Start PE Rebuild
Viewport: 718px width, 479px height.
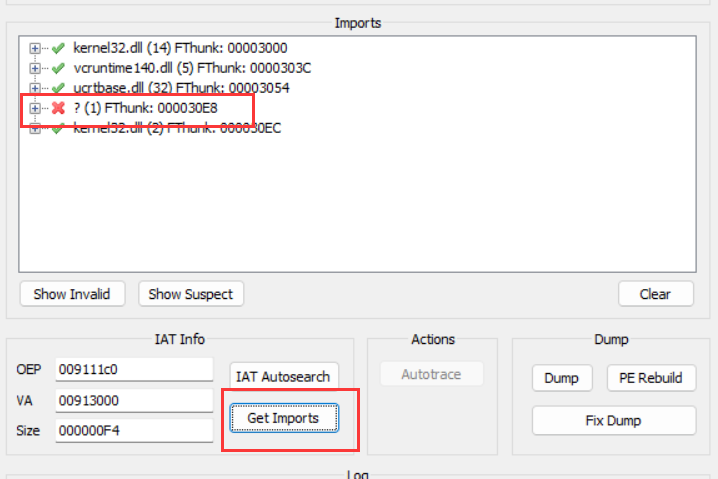(x=650, y=378)
